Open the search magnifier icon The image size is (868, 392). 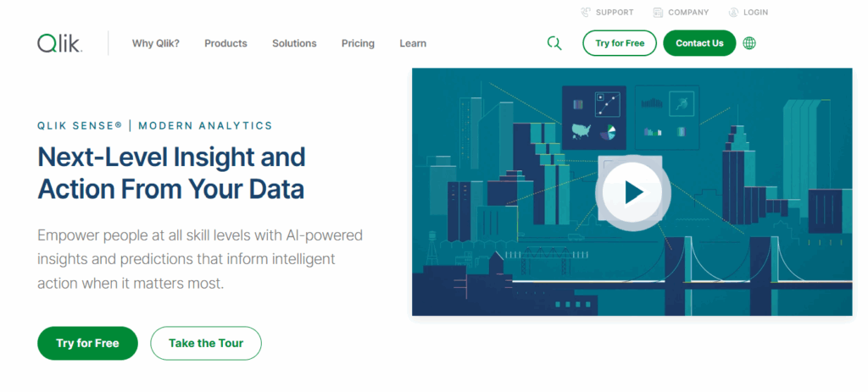pos(554,43)
